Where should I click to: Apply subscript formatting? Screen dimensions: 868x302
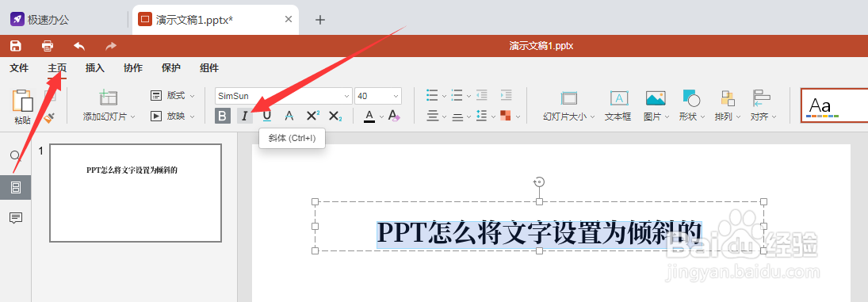(335, 116)
